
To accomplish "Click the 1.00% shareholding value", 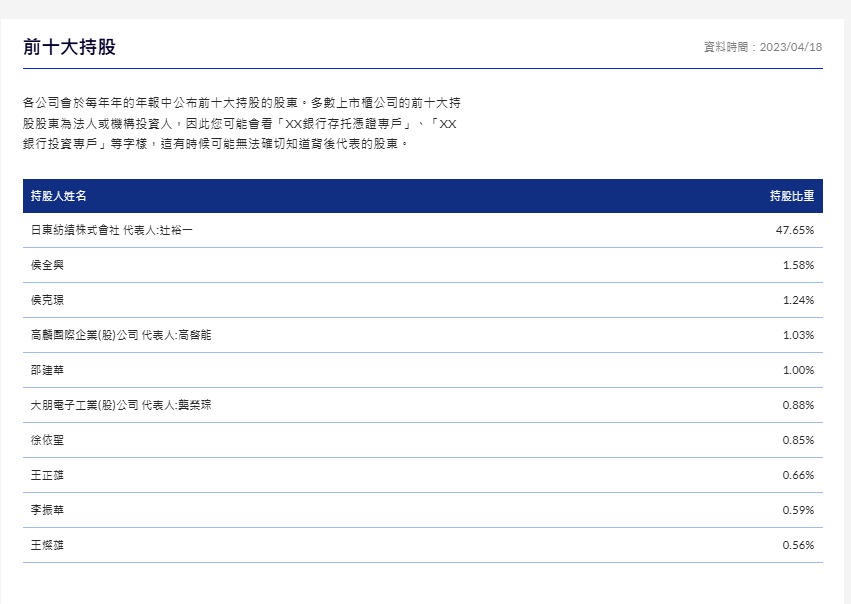I will pyautogui.click(x=798, y=370).
